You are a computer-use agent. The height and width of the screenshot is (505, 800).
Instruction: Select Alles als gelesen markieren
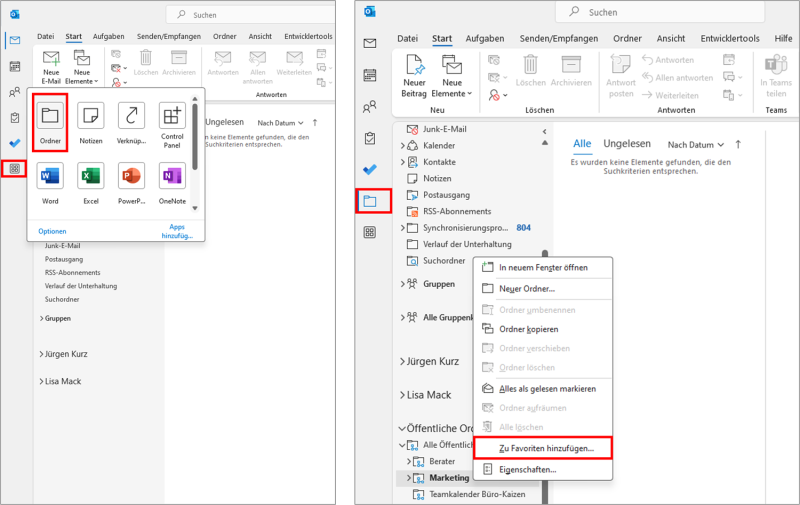(x=543, y=389)
